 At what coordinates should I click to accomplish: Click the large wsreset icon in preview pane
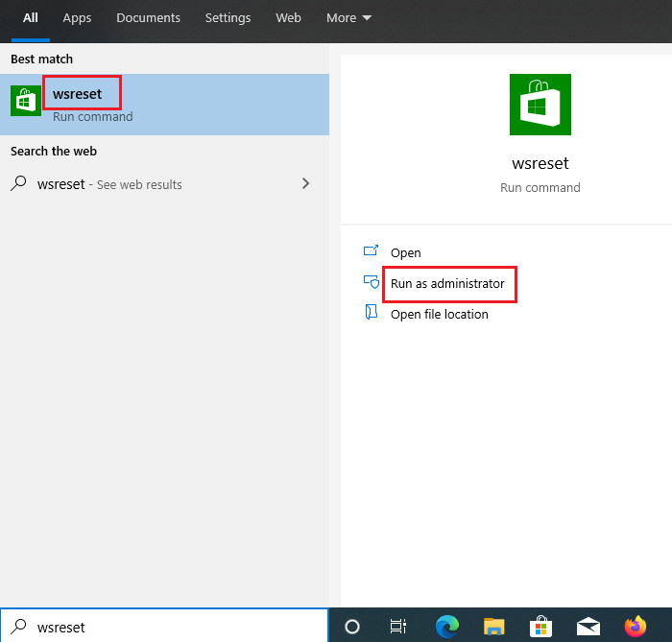(540, 105)
